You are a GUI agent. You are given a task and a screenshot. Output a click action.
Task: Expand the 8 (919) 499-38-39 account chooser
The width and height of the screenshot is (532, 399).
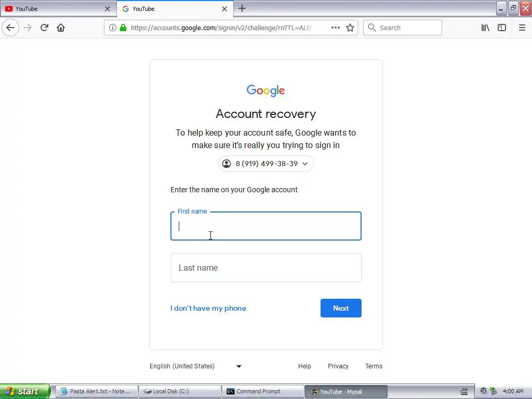tap(265, 164)
